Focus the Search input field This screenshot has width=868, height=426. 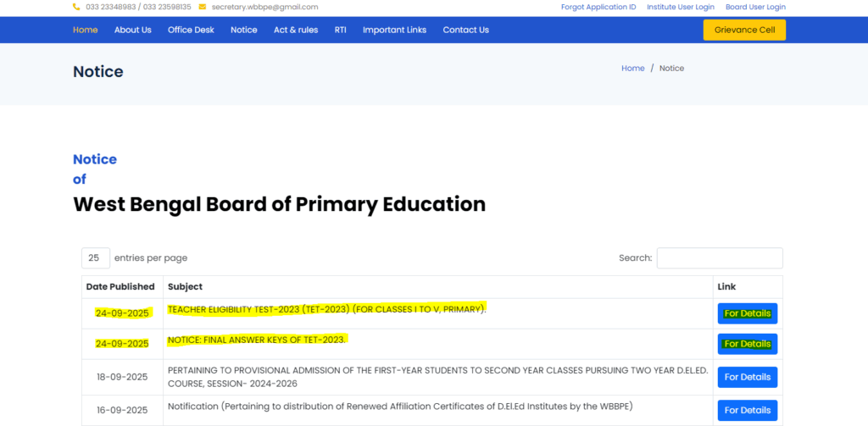[x=720, y=257]
